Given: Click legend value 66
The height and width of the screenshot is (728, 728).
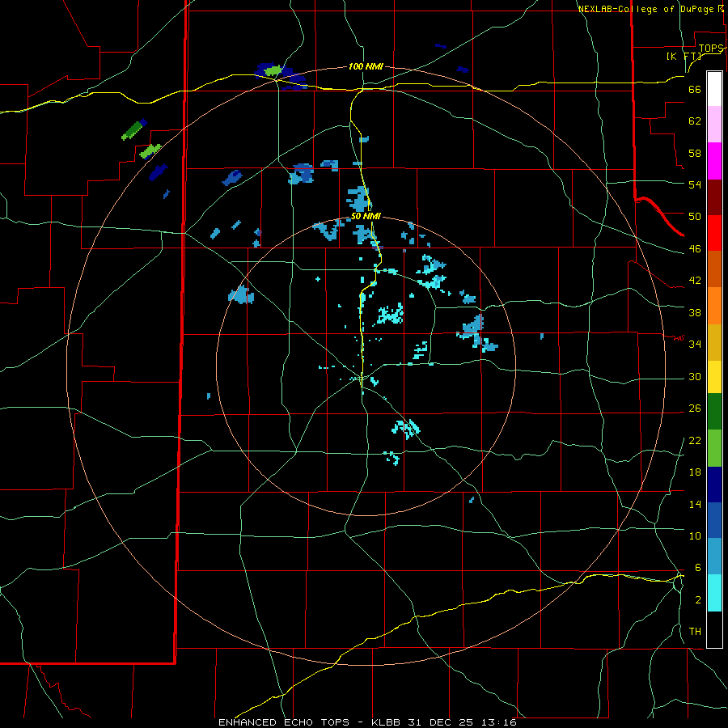Looking at the screenshot, I should click(x=695, y=89).
